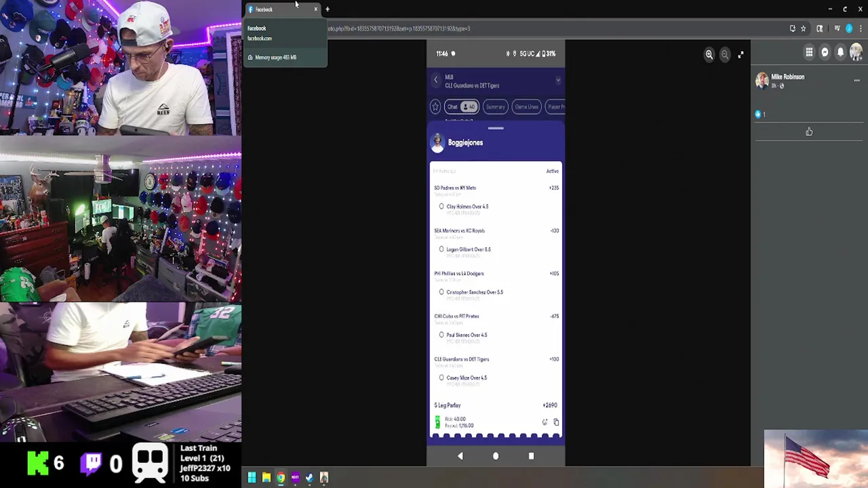Click the sheet drag handle above Boggiejones
The height and width of the screenshot is (488, 868).
tap(496, 128)
